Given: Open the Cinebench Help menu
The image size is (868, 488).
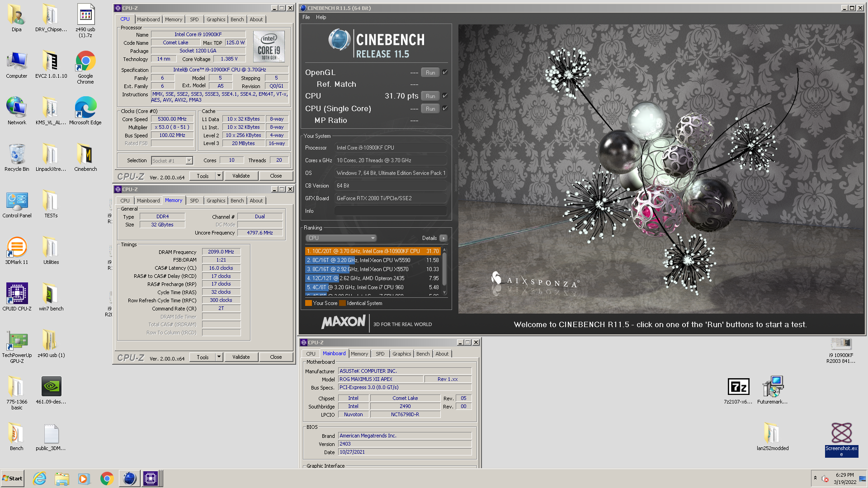Looking at the screenshot, I should (x=321, y=17).
